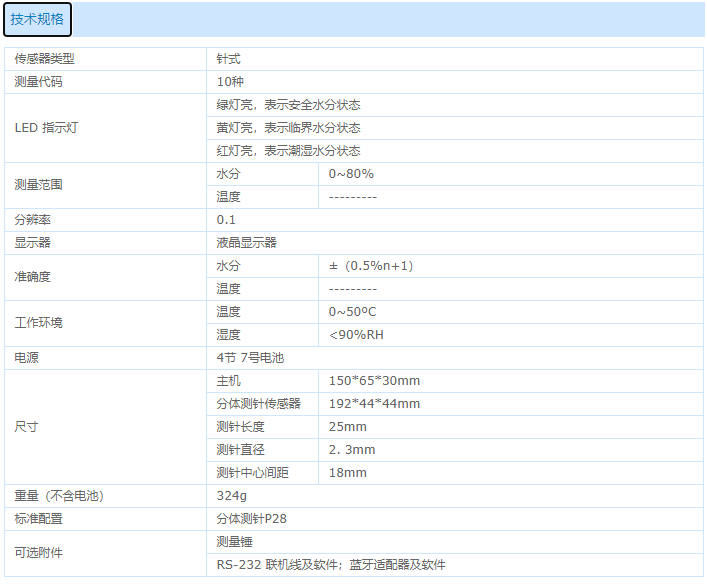Select the 红灯亮 wet moisture status text

(x=288, y=151)
